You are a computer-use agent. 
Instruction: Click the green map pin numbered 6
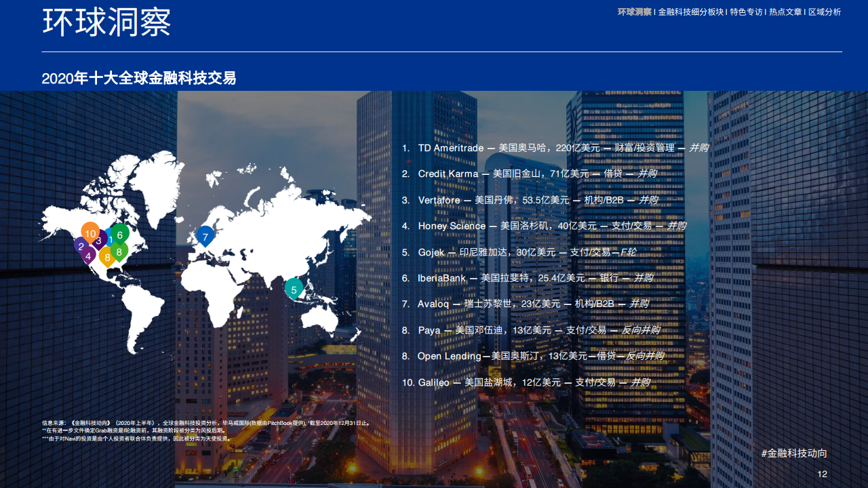click(x=120, y=235)
